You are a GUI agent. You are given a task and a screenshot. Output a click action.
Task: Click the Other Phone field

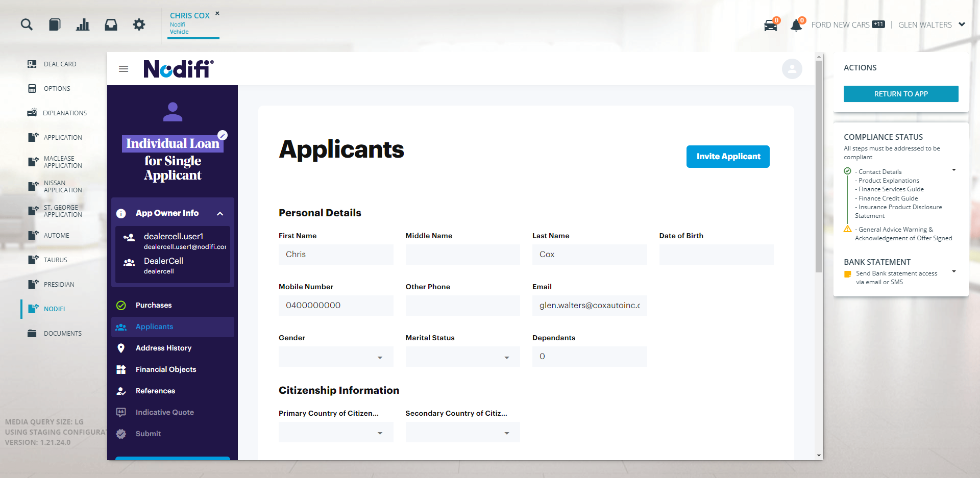coord(462,306)
